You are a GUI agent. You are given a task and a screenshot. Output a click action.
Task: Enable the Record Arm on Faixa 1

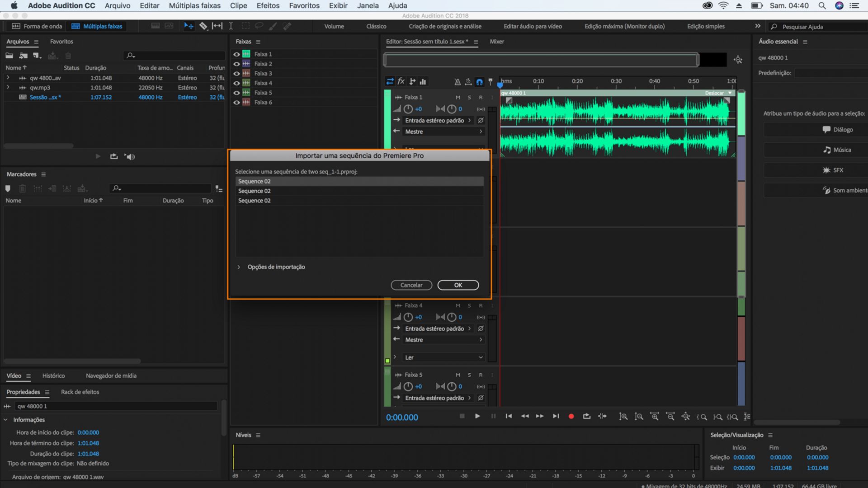[x=481, y=97]
